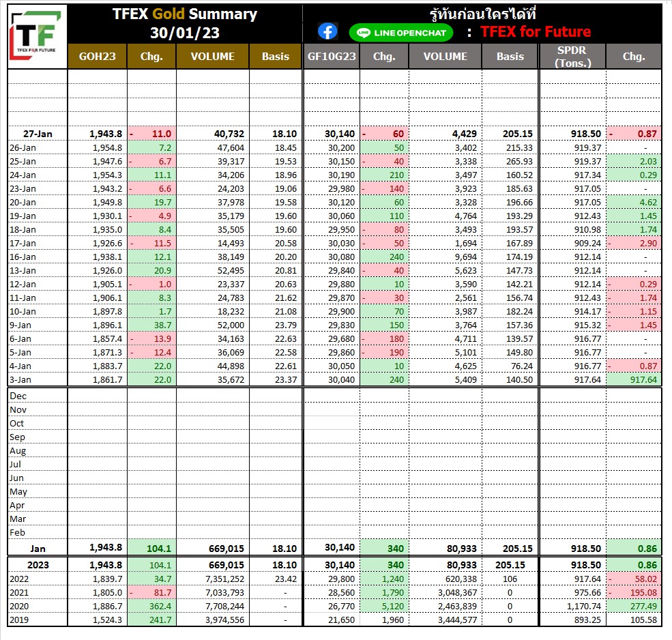Image resolution: width=672 pixels, height=640 pixels.
Task: Click the Jan monthly summary label
Action: coord(38,549)
